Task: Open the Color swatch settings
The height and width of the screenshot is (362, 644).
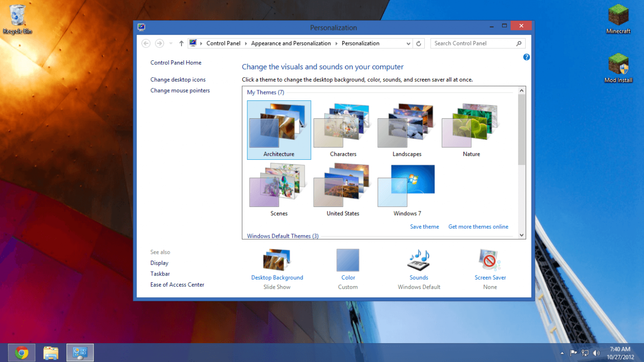Action: tap(348, 260)
